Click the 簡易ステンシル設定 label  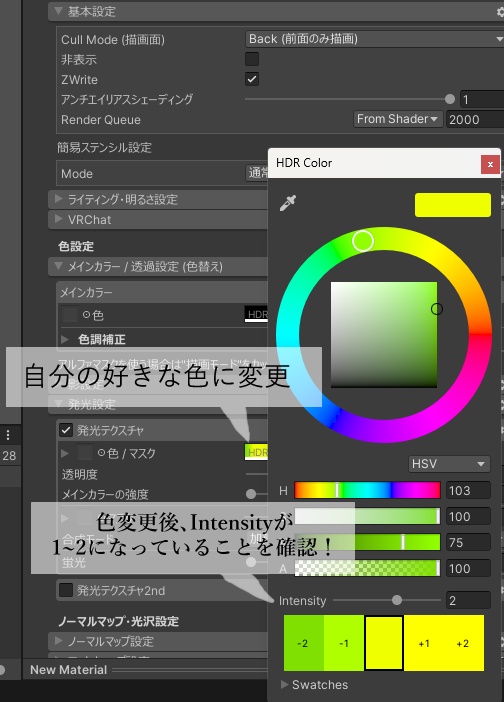[x=104, y=147]
